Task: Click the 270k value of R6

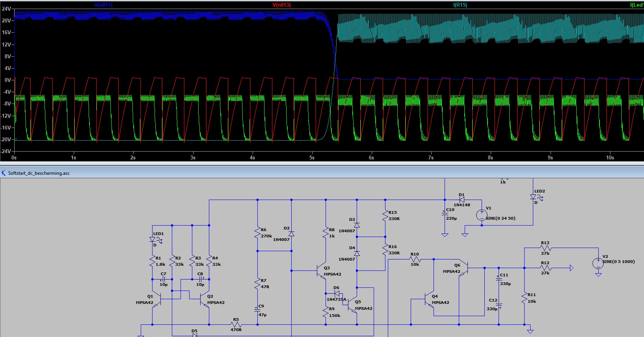Action: tap(266, 236)
